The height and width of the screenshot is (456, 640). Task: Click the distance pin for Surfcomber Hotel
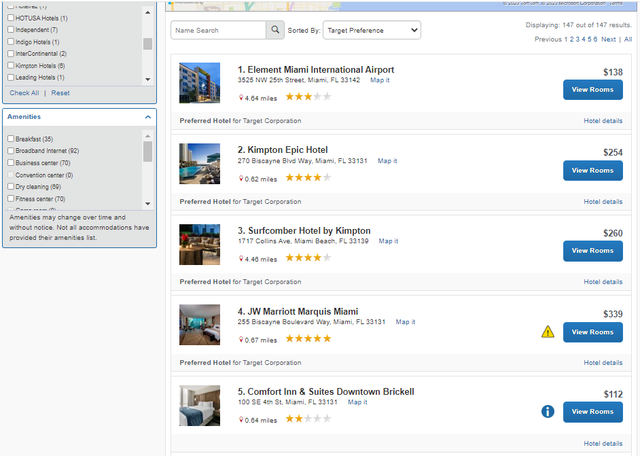[x=241, y=259]
